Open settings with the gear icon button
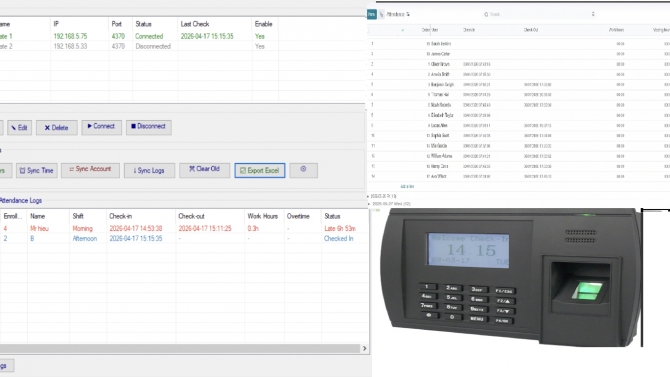This screenshot has width=670, height=377. [303, 170]
